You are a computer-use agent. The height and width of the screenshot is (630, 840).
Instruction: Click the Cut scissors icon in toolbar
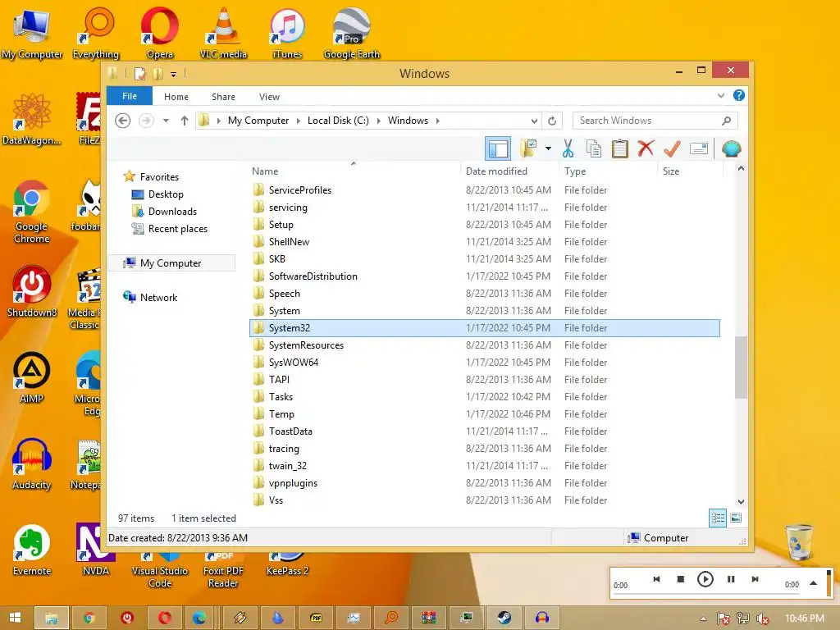(x=568, y=148)
